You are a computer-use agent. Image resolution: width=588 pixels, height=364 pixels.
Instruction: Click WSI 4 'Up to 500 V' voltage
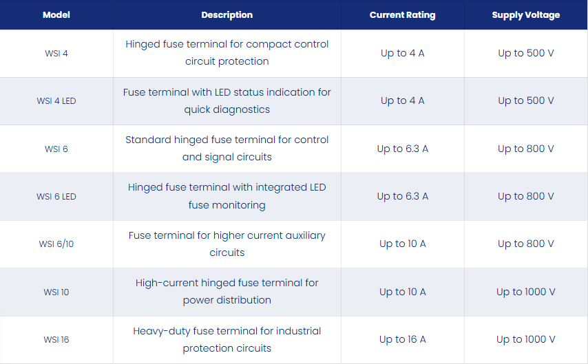point(526,53)
